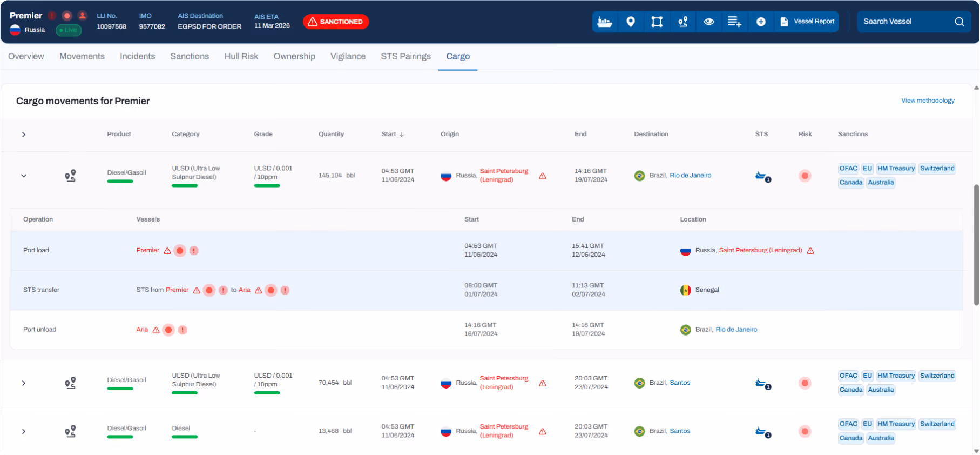Click the bright red risk dot in header
Viewport: 980px width, 455px height.
[67, 16]
